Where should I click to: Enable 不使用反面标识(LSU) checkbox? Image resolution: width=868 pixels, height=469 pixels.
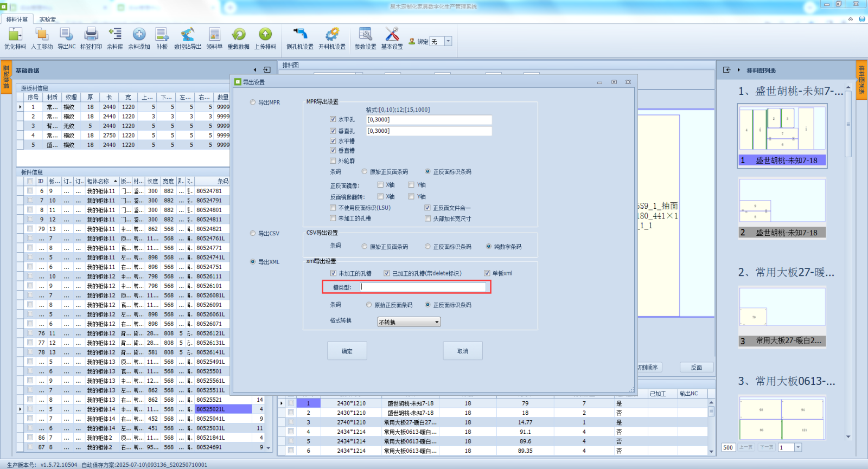pos(333,208)
